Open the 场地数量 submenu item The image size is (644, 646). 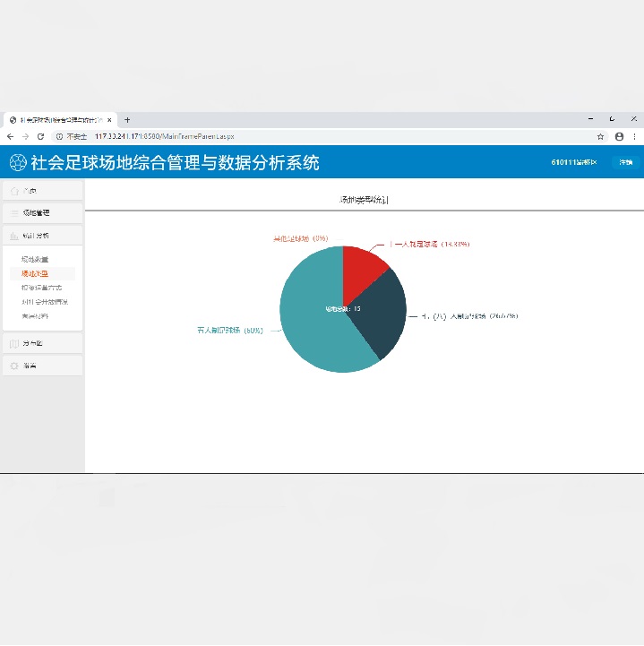pyautogui.click(x=35, y=259)
